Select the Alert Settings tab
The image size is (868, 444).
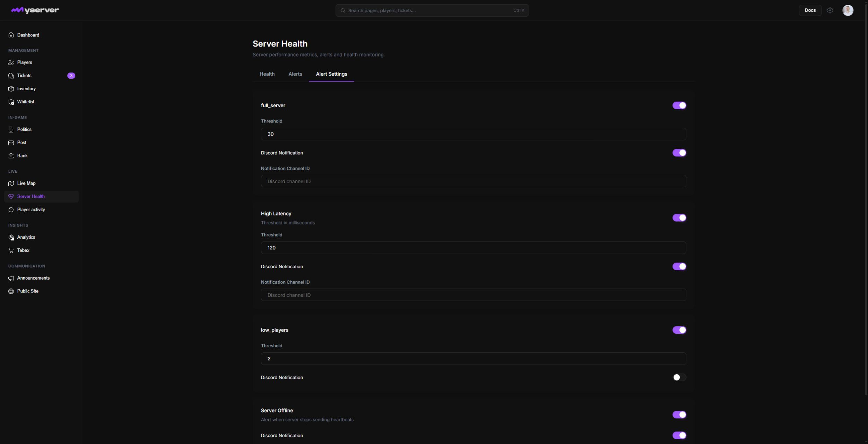[331, 74]
